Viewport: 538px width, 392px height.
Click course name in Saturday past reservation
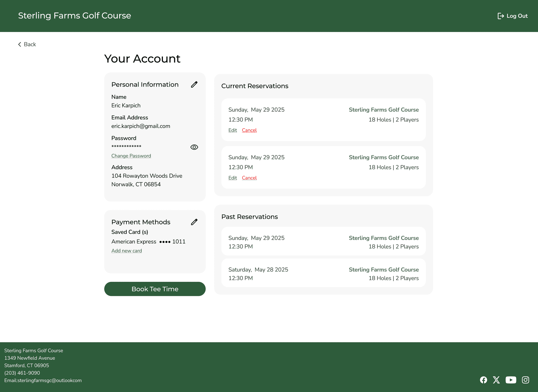[384, 270]
